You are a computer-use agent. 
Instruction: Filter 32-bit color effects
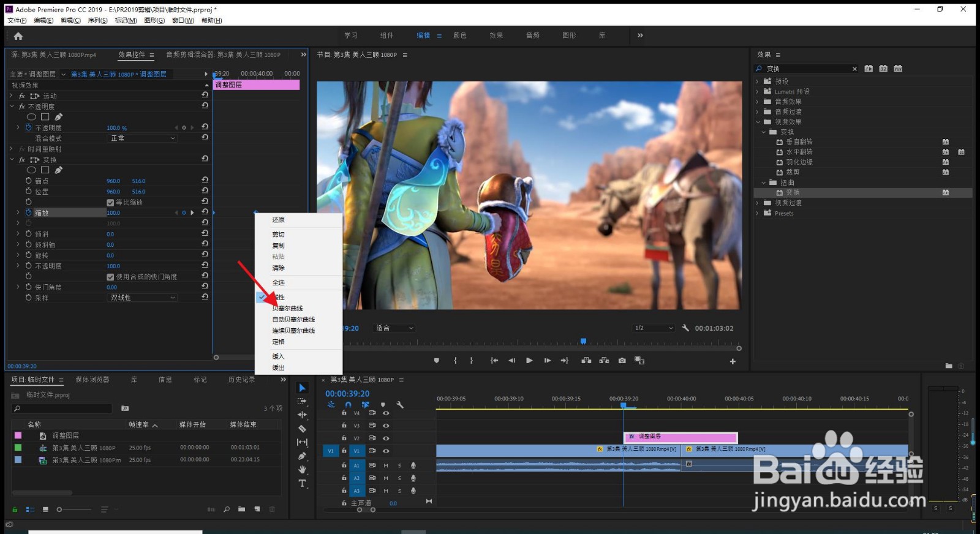pos(883,69)
